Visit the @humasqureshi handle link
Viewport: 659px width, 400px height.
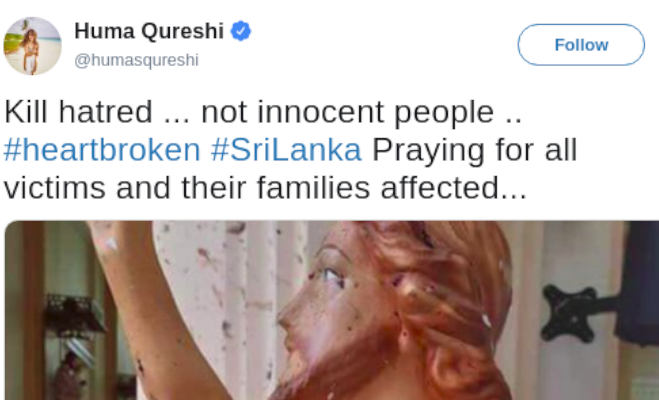point(136,60)
